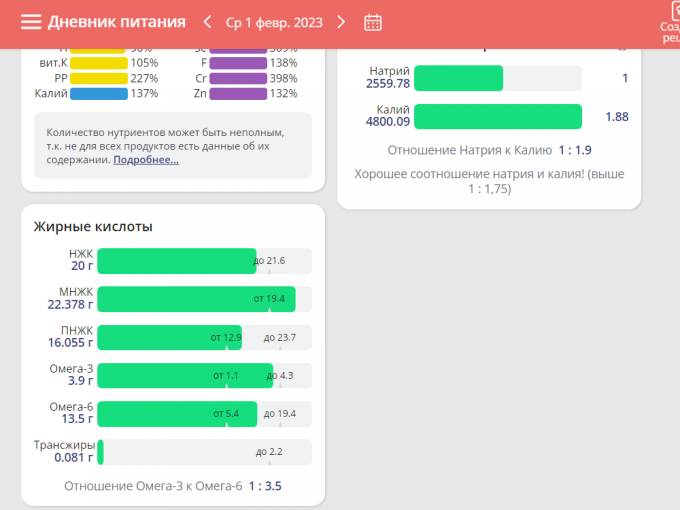This screenshot has width=680, height=510.
Task: Open the calendar date picker
Action: 373,22
